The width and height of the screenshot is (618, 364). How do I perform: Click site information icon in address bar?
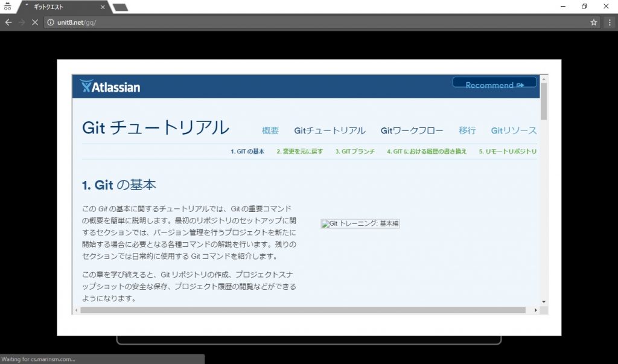pyautogui.click(x=51, y=22)
